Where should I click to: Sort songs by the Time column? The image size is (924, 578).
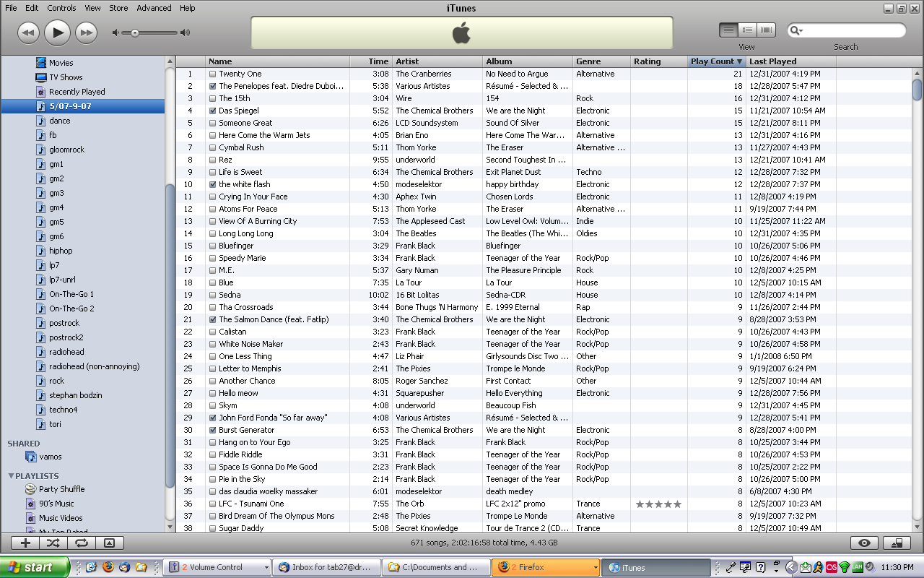coord(371,61)
